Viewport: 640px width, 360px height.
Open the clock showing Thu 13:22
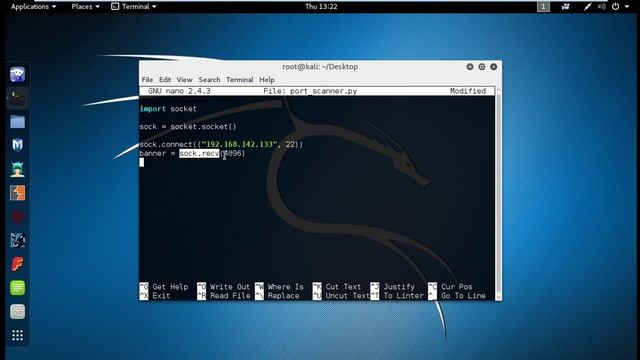[x=321, y=7]
